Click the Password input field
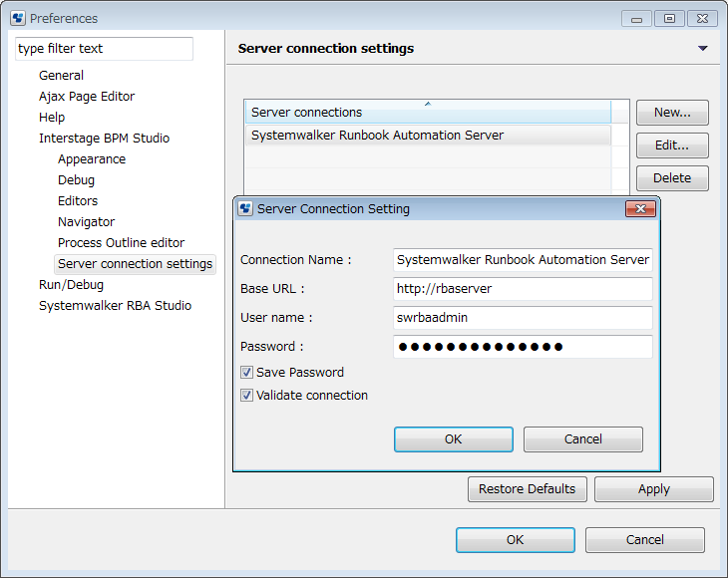The height and width of the screenshot is (578, 728). point(523,347)
